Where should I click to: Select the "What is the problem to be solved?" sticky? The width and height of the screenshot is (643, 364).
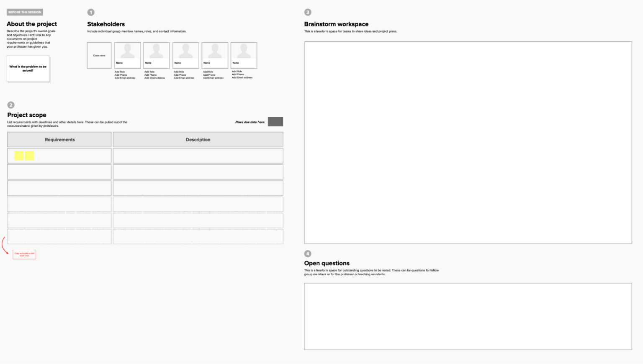tap(28, 68)
